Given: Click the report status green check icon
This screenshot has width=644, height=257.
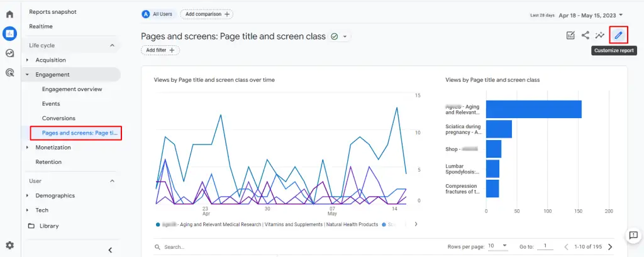Looking at the screenshot, I should point(335,36).
